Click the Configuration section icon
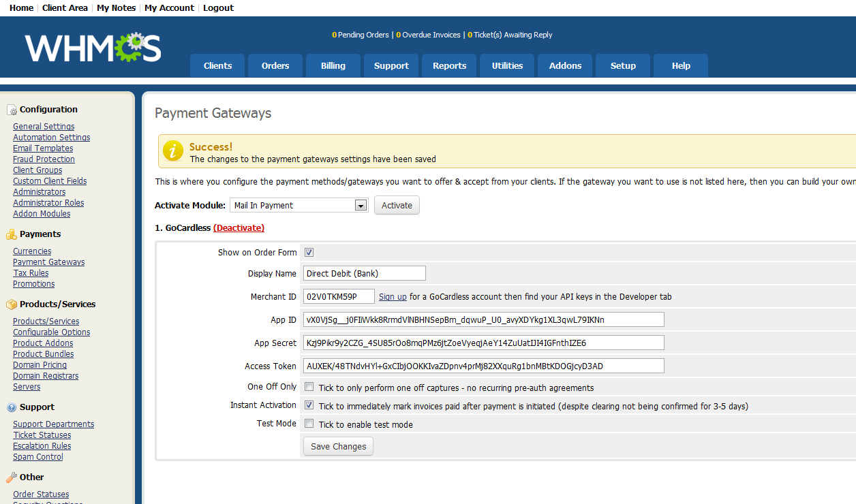 pos(12,110)
